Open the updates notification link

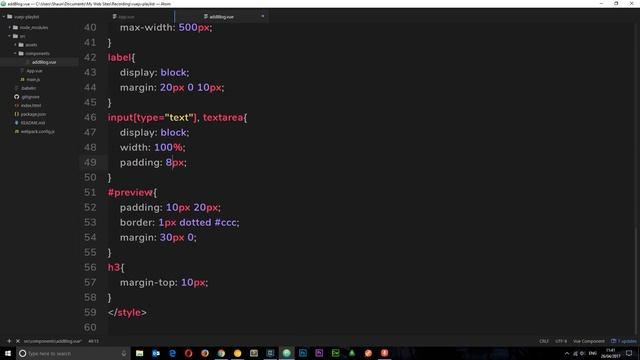coord(624,341)
